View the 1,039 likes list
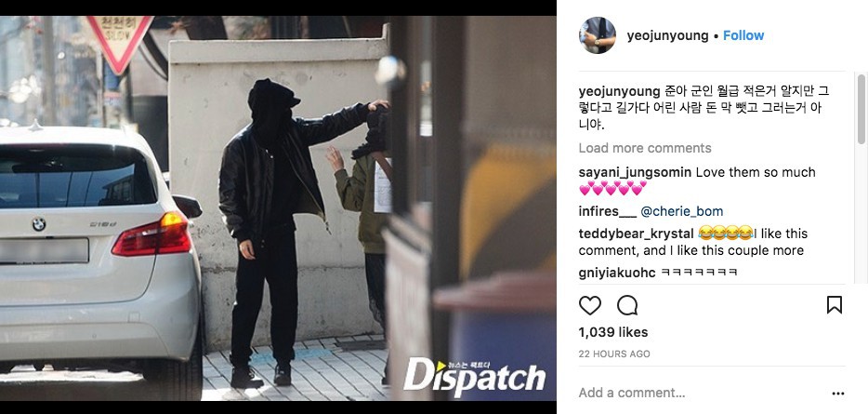Image resolution: width=868 pixels, height=414 pixels. pos(612,332)
